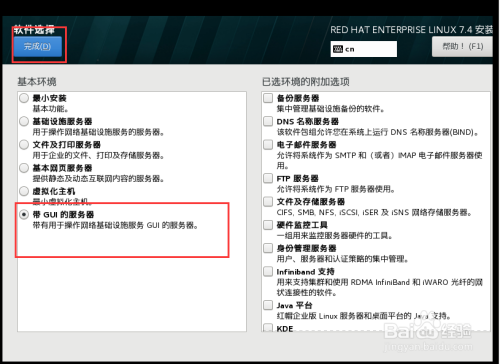This screenshot has height=364, width=500.
Task: Tick the 文件及存储服务器 checkbox
Action: (x=268, y=202)
